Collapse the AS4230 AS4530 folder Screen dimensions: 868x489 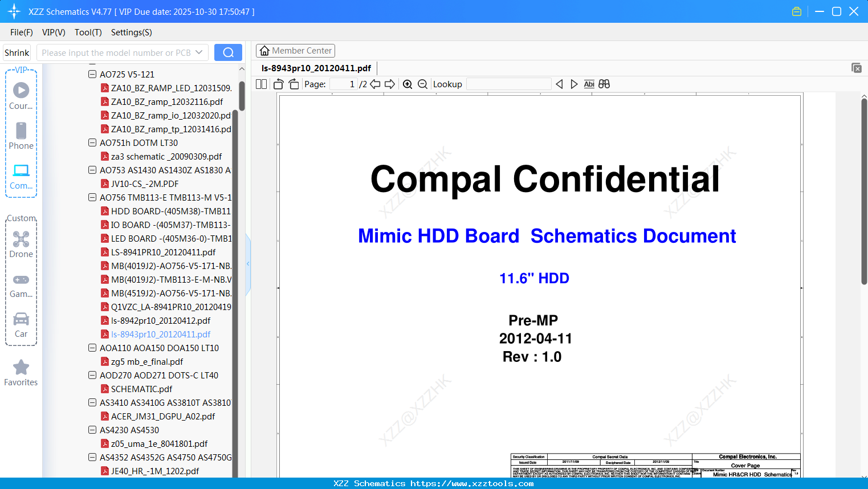tap(92, 430)
